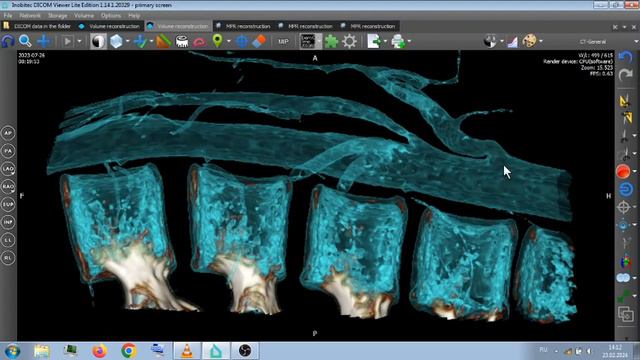Toggle MIP rendering mode
The width and height of the screenshot is (640, 360).
283,41
